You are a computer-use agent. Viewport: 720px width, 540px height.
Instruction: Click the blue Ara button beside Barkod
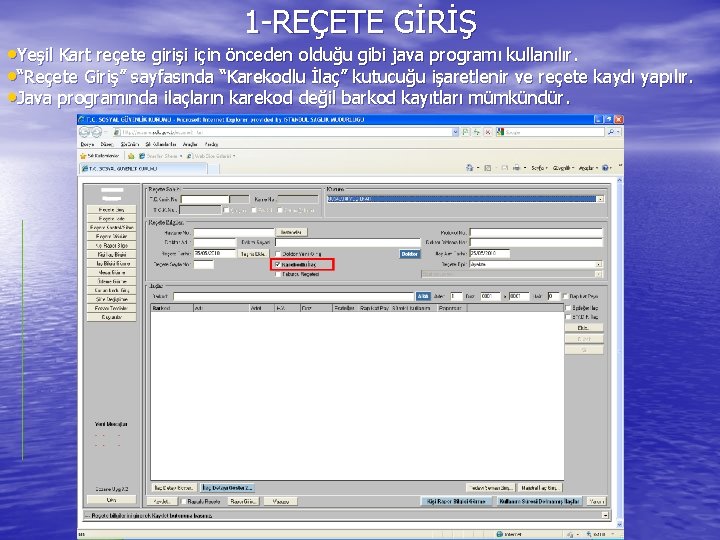pyautogui.click(x=423, y=297)
